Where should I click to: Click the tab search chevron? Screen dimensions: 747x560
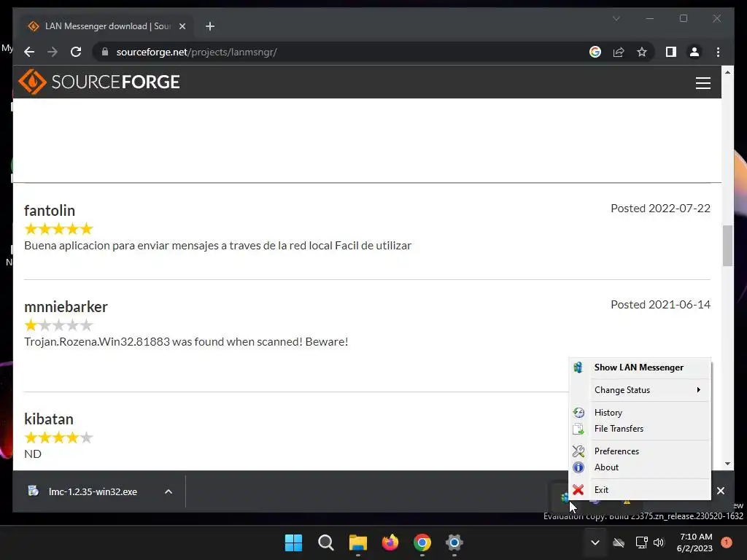point(616,18)
